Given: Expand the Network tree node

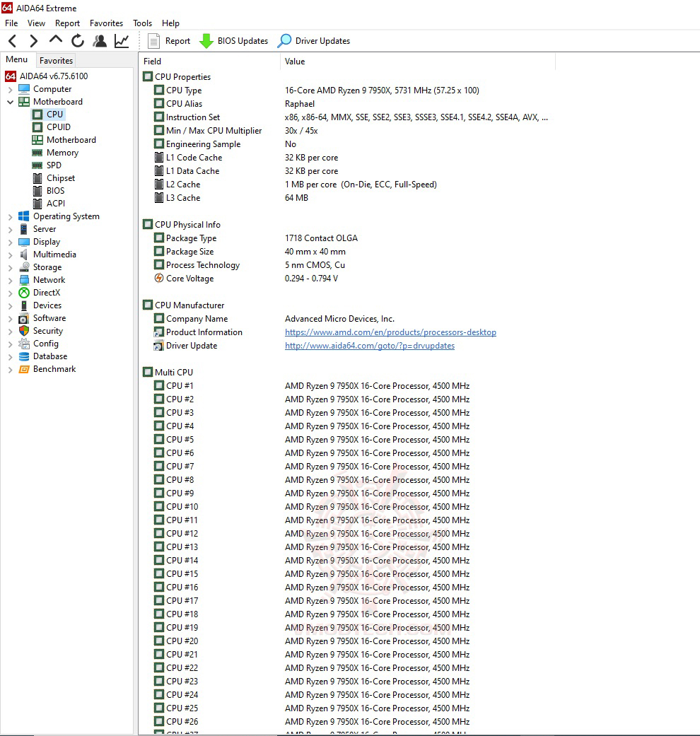Looking at the screenshot, I should [x=11, y=280].
